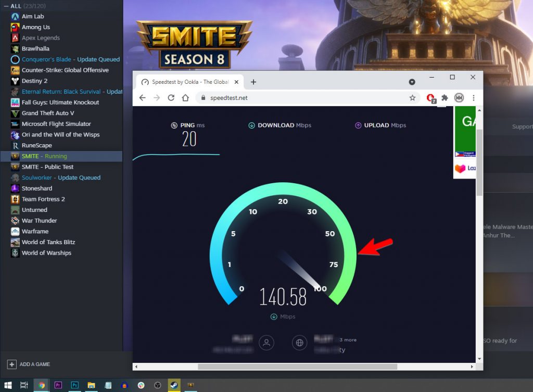Click the PING ms label
Screen dimensions: 533x392
coord(193,125)
